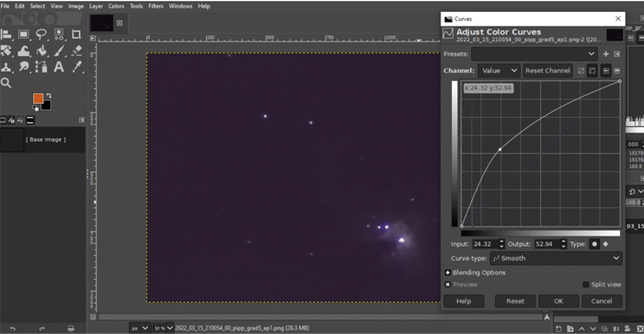This screenshot has width=644, height=334.
Task: Open the Tool Options tab icon
Action: (x=3, y=121)
